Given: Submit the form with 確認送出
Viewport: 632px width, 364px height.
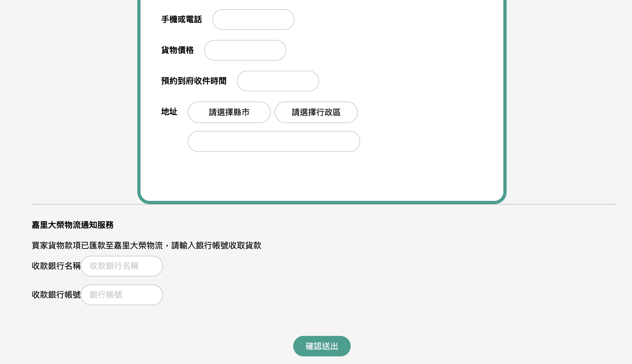Looking at the screenshot, I should 322,346.
